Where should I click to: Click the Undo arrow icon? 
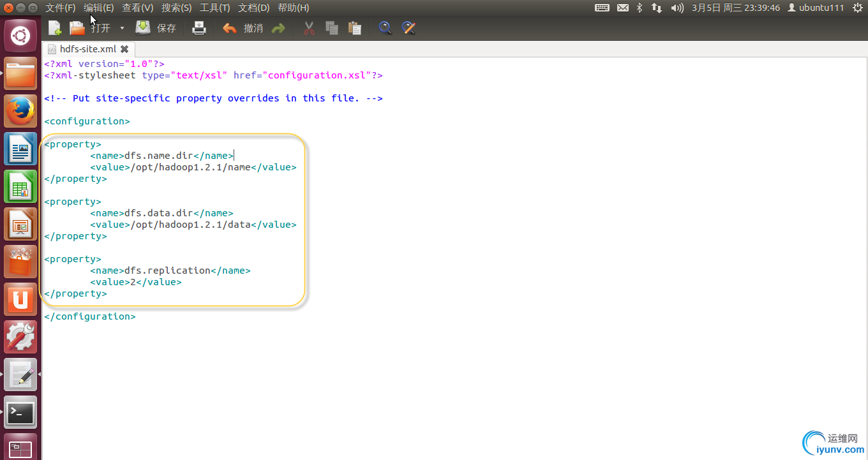230,28
